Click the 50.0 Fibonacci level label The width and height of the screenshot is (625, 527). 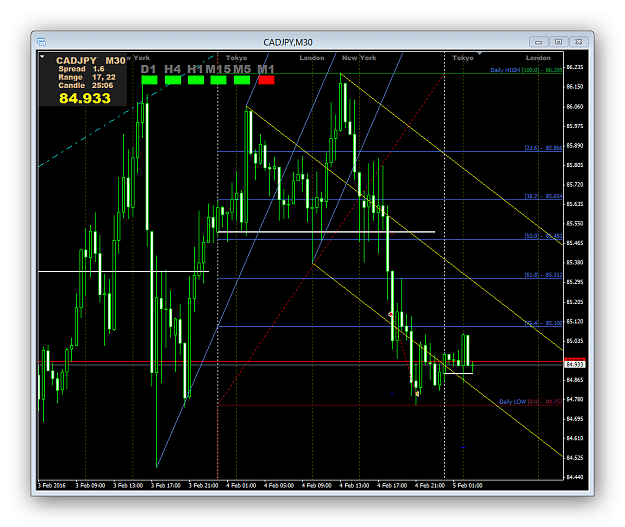point(543,236)
